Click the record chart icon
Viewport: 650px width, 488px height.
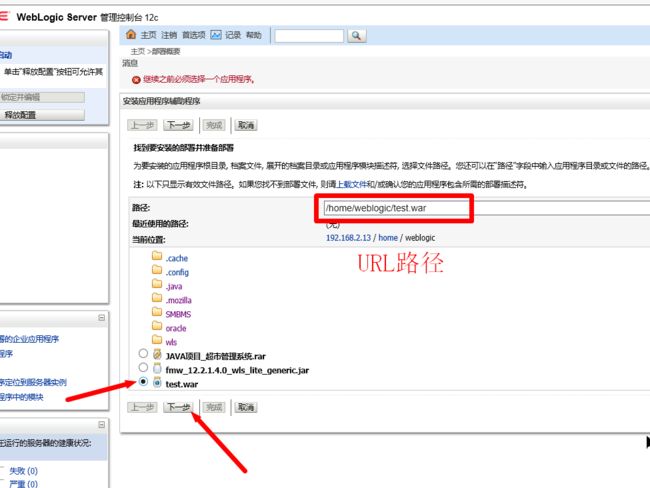point(216,35)
